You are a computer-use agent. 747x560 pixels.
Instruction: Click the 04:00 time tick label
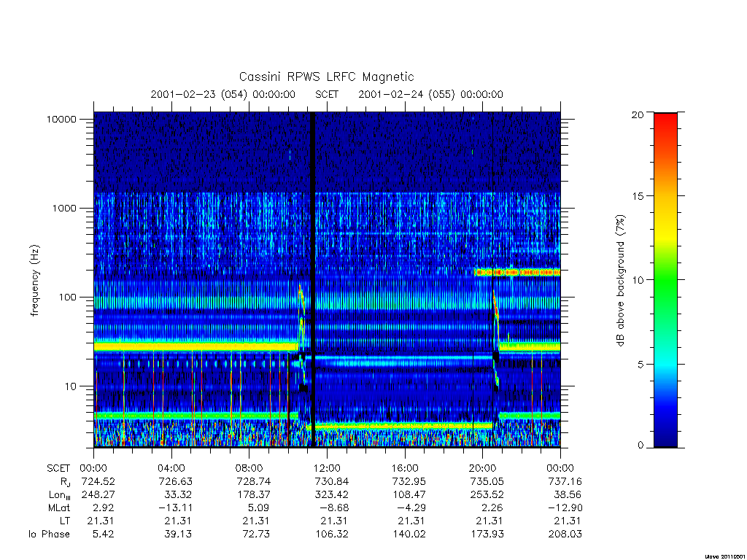pyautogui.click(x=171, y=468)
